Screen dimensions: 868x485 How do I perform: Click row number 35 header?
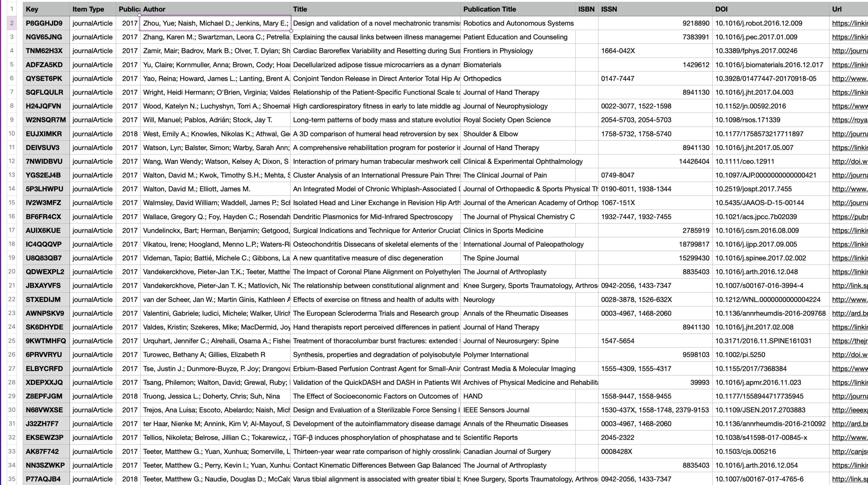click(x=12, y=479)
